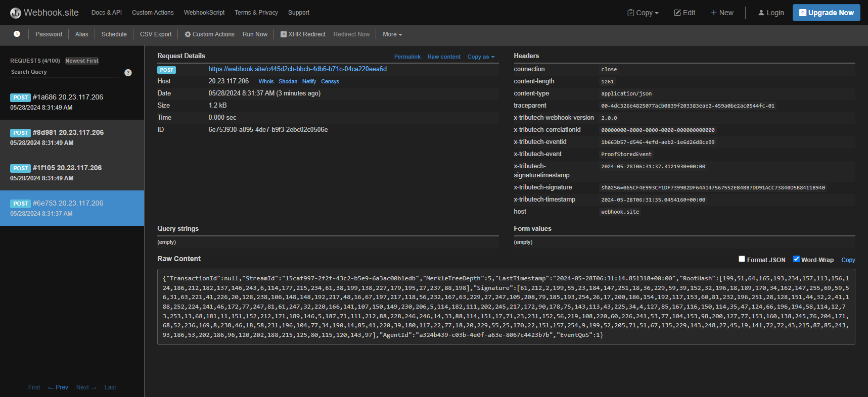Click the XHR Redirect toggle
The height and width of the screenshot is (397, 868).
(x=303, y=34)
